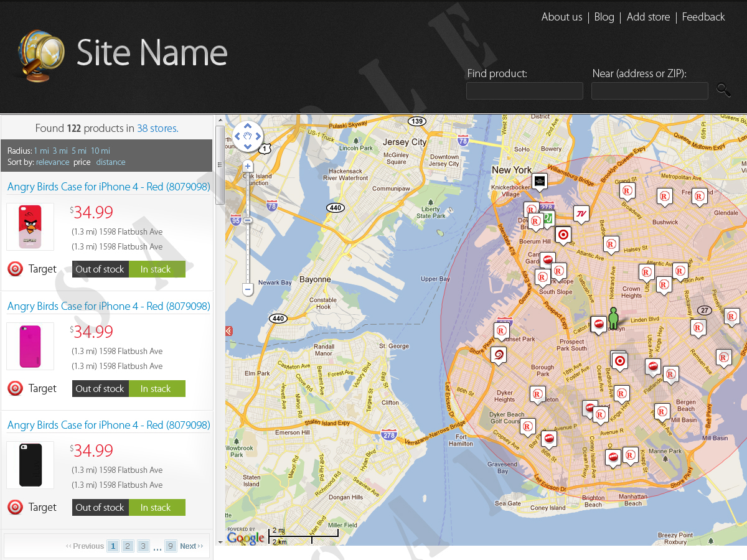Viewport: 747px width, 560px height.
Task: Pan the map left with arrow control
Action: (237, 136)
